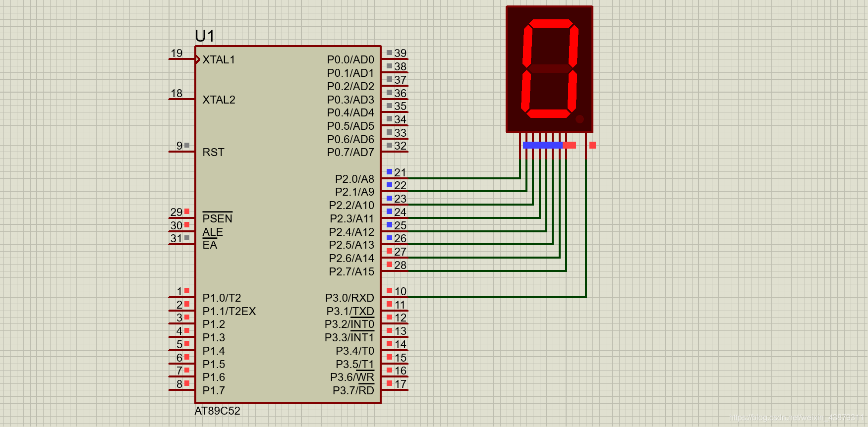The image size is (868, 427).
Task: Click the P0.6/AD6 pin label
Action: tap(350, 139)
